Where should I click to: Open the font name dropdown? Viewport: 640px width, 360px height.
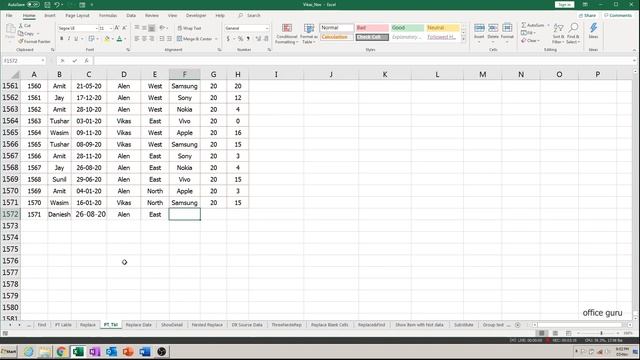tap(96, 28)
